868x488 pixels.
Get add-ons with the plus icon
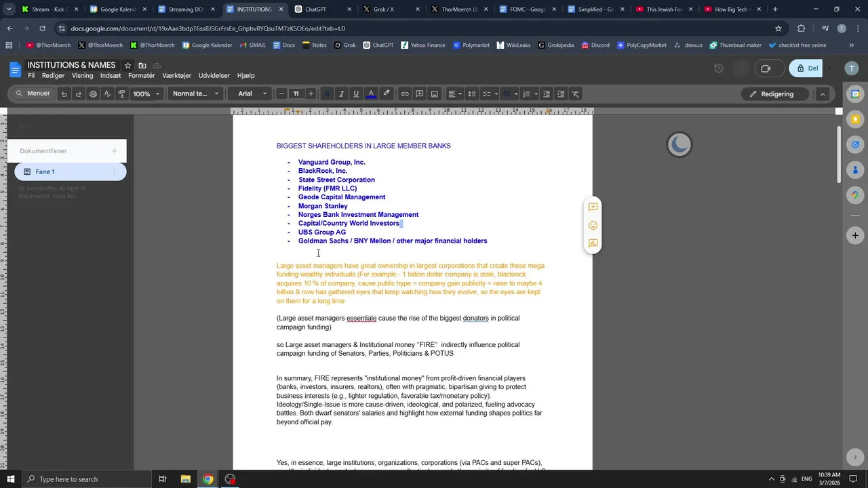click(855, 235)
